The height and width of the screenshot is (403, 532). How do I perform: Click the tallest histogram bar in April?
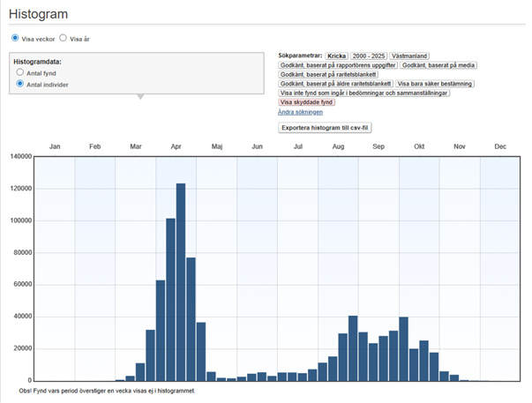pos(181,282)
